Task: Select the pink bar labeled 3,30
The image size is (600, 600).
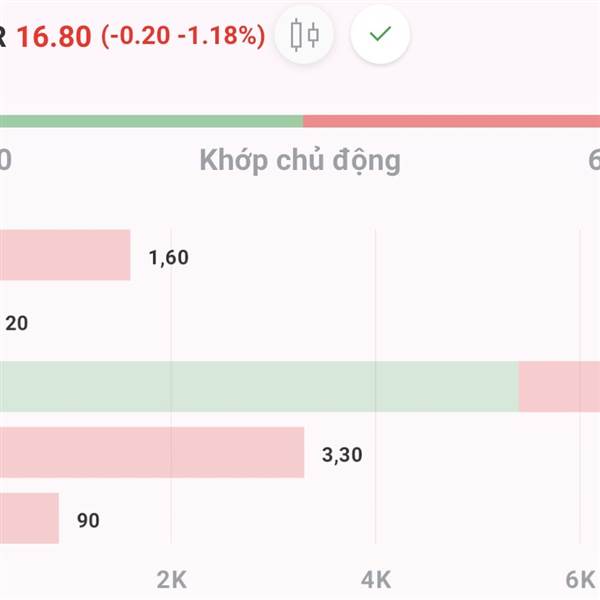Action: coord(152,452)
